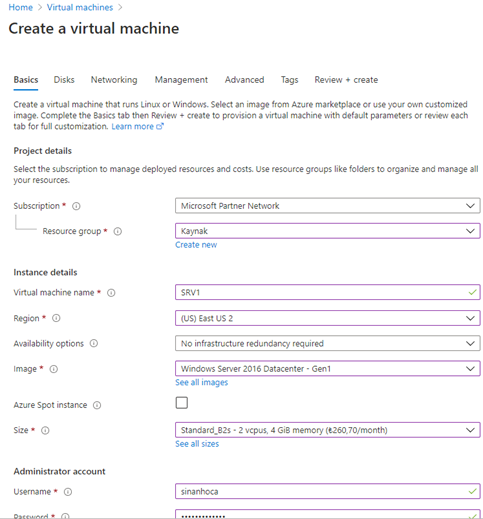Enable the Azure Spot instance checkbox
Image resolution: width=483 pixels, height=519 pixels.
tap(182, 403)
